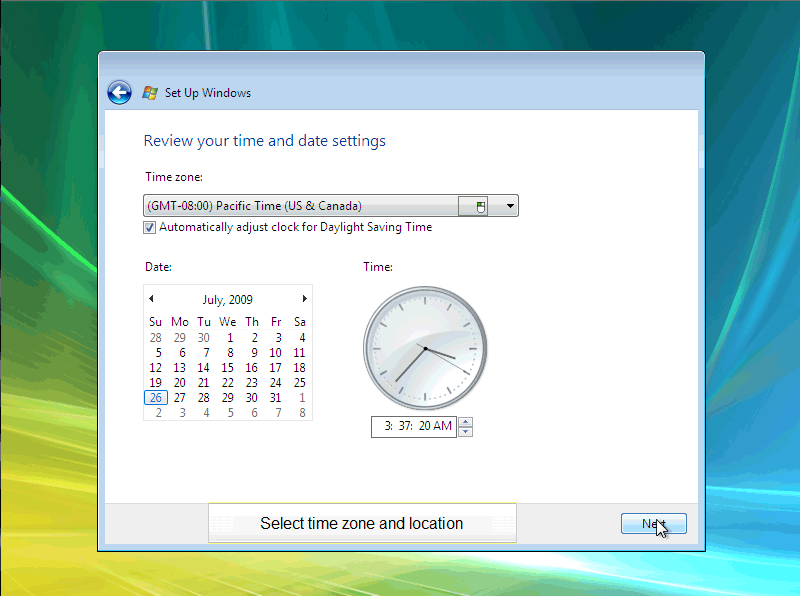Click the July, 2009 month header
The height and width of the screenshot is (596, 800).
pyautogui.click(x=228, y=299)
